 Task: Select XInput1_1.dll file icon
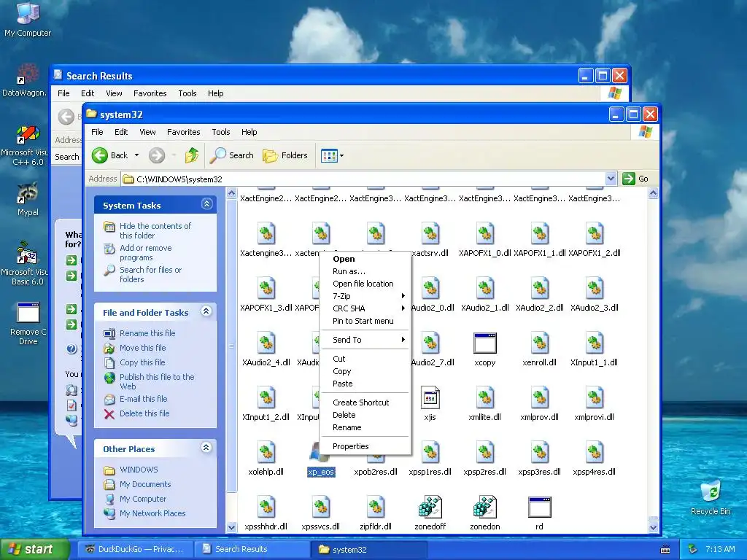[594, 343]
